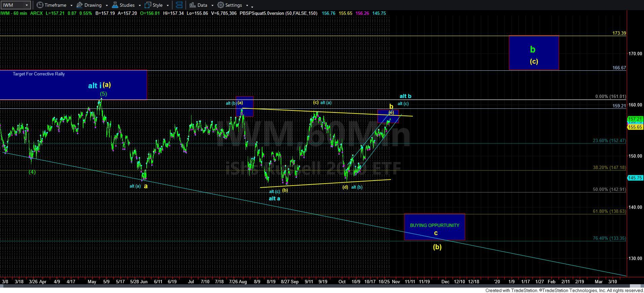Screen dimensions: 644x293
Task: Click the 76.40% (133.35) Fibonacci label
Action: point(609,238)
